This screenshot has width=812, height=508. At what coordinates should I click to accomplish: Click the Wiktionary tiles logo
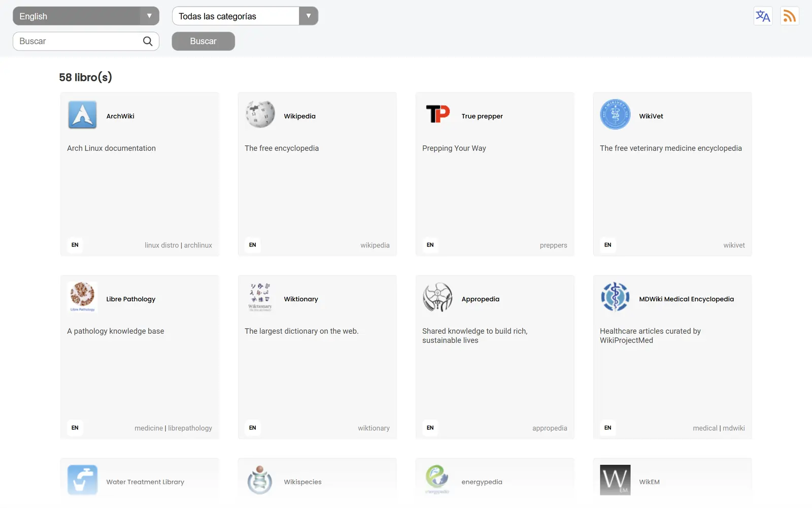point(260,297)
